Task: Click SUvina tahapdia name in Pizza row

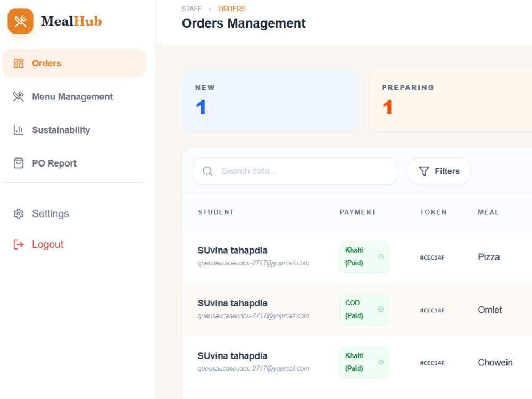Action: point(232,251)
